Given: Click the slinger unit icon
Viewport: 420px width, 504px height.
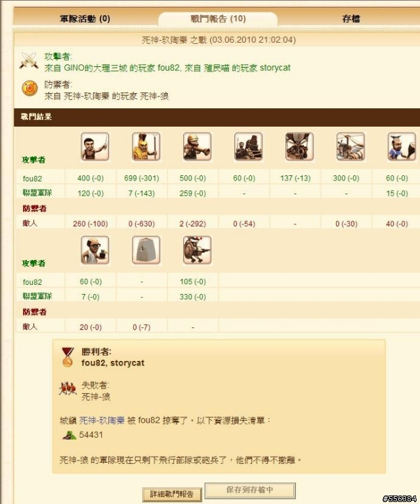Looking at the screenshot, I should (x=94, y=146).
